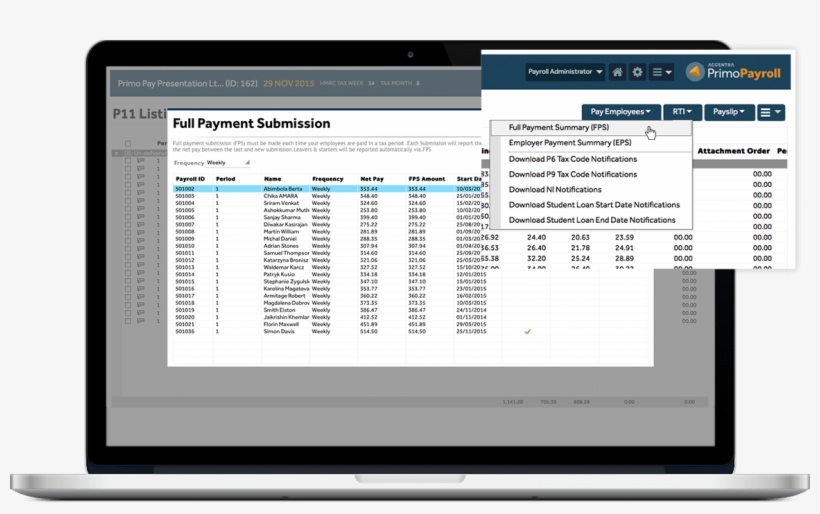Select employee Adrian Stones
This screenshot has height=514, width=820.
281,246
